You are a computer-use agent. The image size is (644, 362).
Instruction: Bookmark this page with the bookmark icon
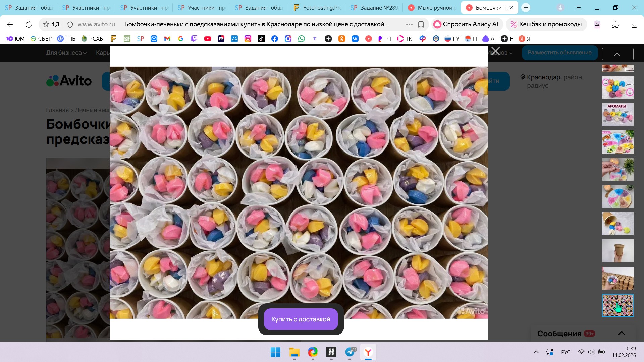point(421,24)
